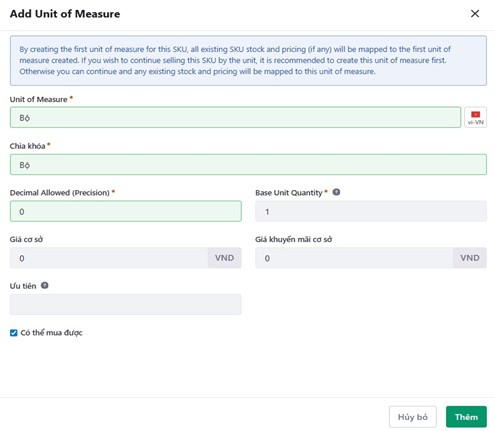Viewport: 495px width, 431px height.
Task: Show help tooltip for Ưu tiên
Action: click(x=44, y=285)
